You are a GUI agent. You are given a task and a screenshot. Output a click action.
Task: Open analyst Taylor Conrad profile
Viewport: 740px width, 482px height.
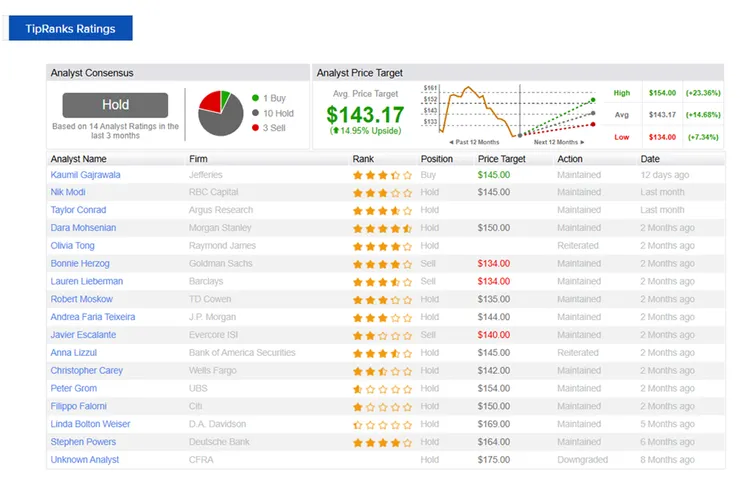(x=78, y=210)
